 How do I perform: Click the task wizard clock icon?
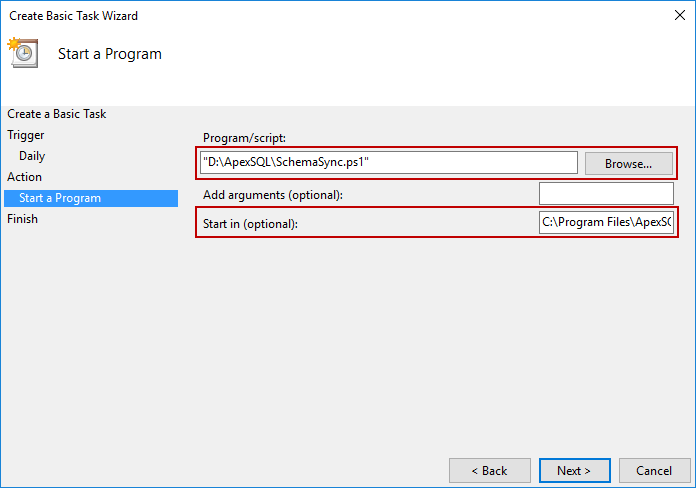(x=23, y=52)
